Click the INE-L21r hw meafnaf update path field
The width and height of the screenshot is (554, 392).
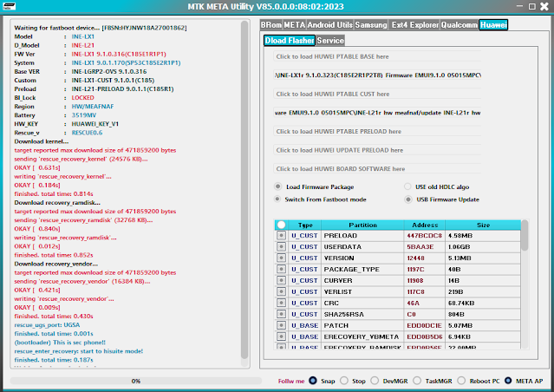[x=377, y=113]
